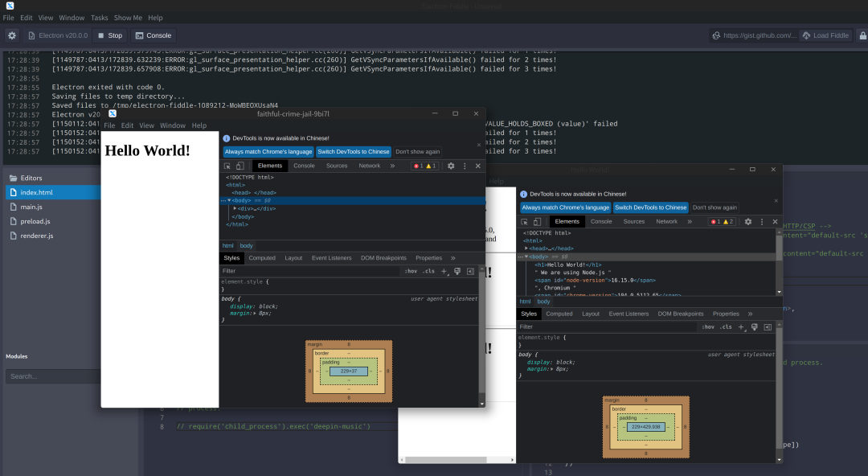Click new style rule plus in faithful-crime-jail window
Image resolution: width=868 pixels, height=476 pixels.
point(445,271)
